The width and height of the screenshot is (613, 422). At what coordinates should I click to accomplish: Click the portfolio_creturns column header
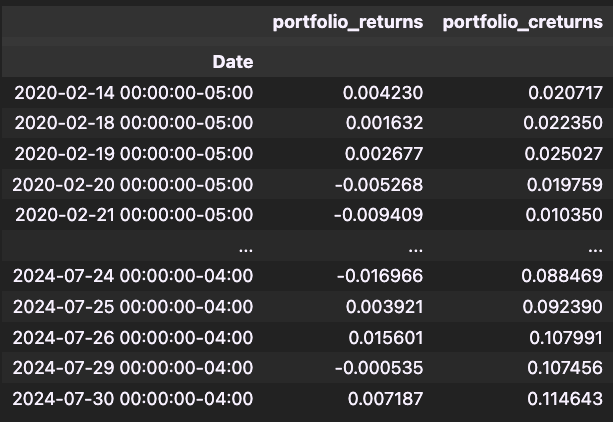click(x=522, y=23)
